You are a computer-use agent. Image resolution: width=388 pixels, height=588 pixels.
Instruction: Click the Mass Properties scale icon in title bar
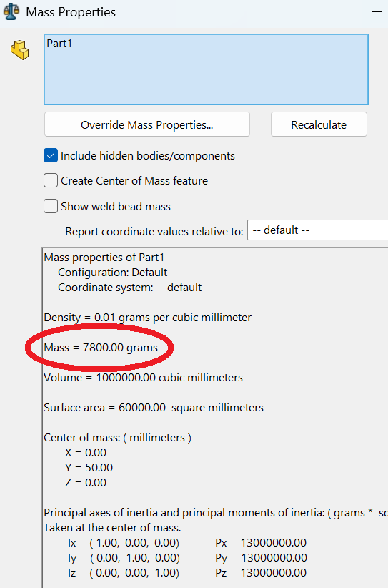pos(11,12)
